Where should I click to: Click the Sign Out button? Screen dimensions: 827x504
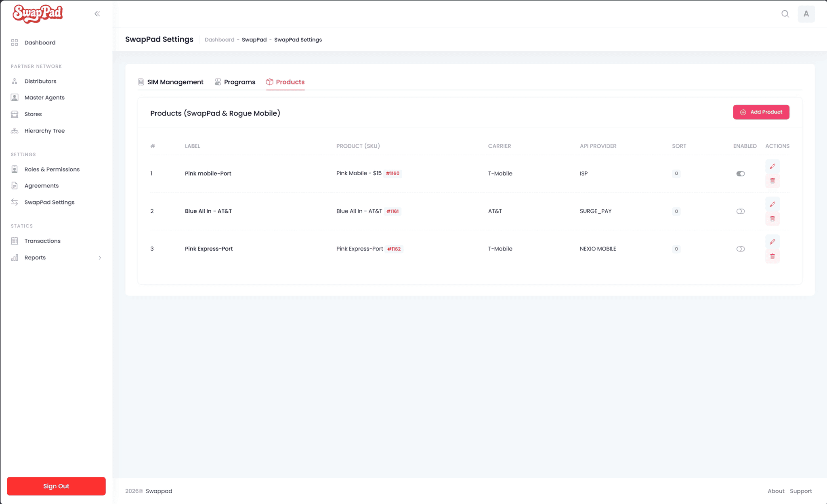pyautogui.click(x=56, y=486)
